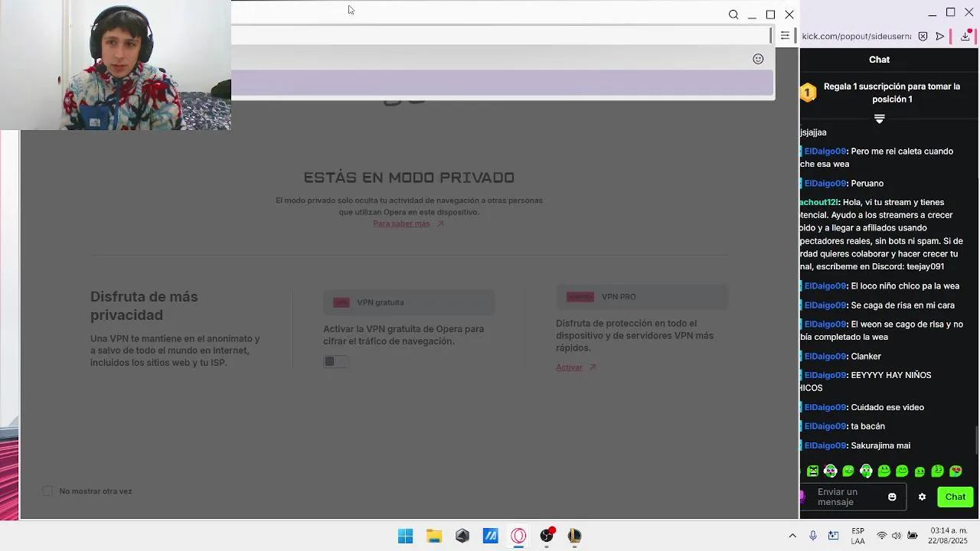This screenshot has height=551, width=980.
Task: Click ElDaigo09 username in Clanker message
Action: pos(825,357)
